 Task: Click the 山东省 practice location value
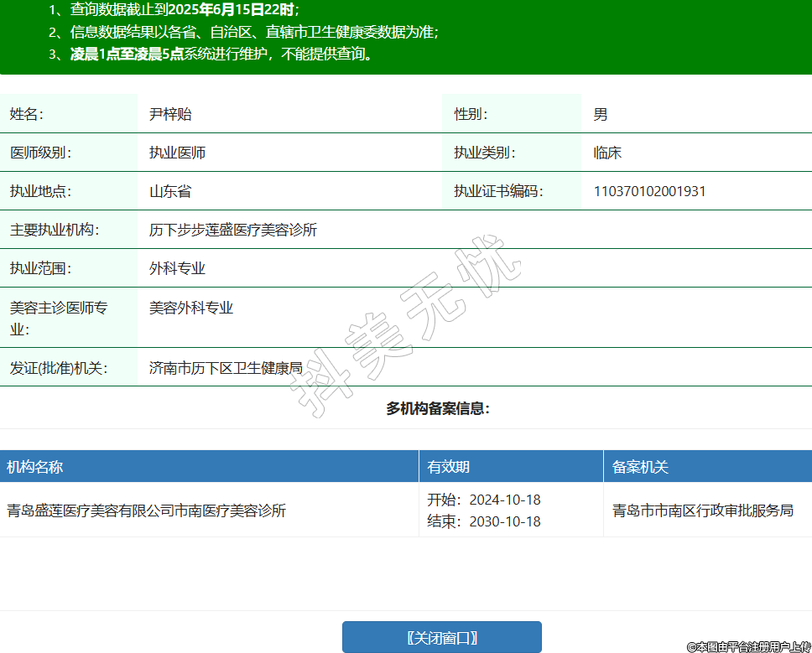(170, 191)
